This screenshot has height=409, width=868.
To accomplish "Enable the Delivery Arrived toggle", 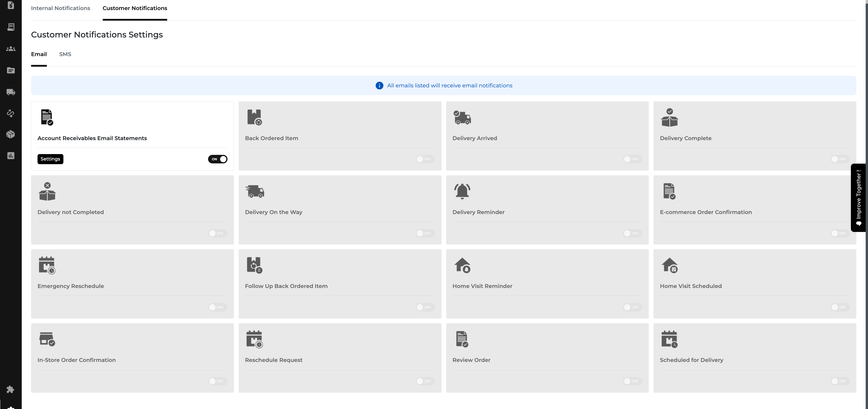I will coord(632,159).
